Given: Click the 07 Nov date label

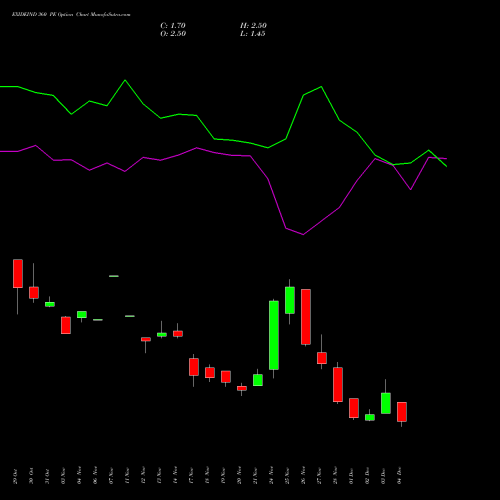Looking at the screenshot, I should coord(111,476).
